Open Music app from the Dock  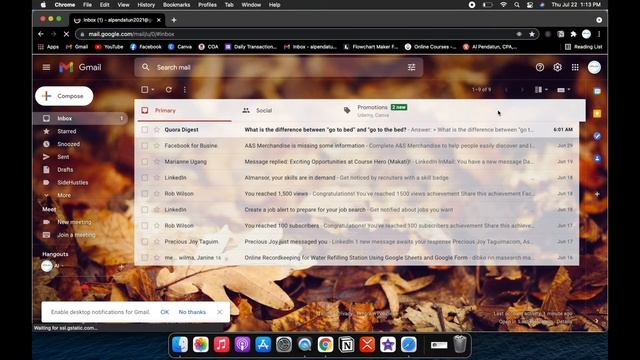coord(221,345)
